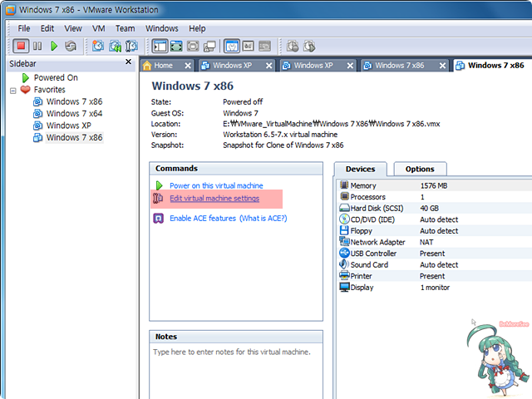The height and width of the screenshot is (399, 532).
Task: Click Power on this virtual machine link
Action: point(216,185)
